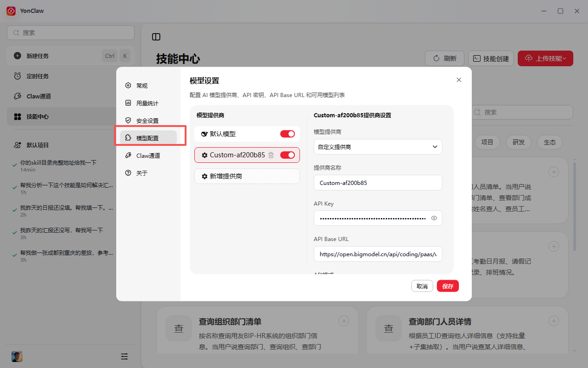Screen dimensions: 588x368
Task: Click the gear icon on Custom-af200b85
Action: 204,155
